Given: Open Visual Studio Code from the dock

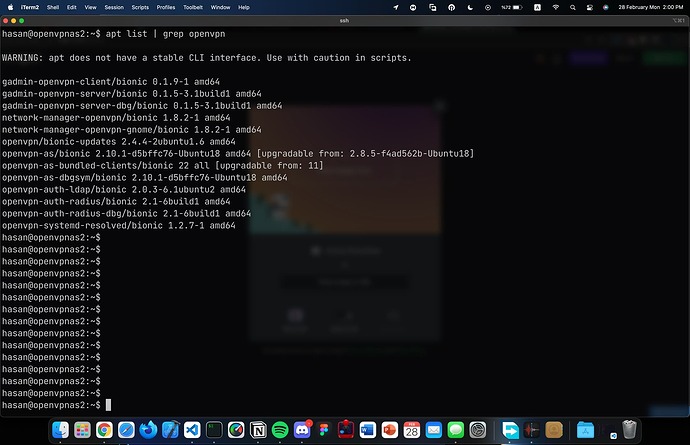Looking at the screenshot, I should [192, 430].
